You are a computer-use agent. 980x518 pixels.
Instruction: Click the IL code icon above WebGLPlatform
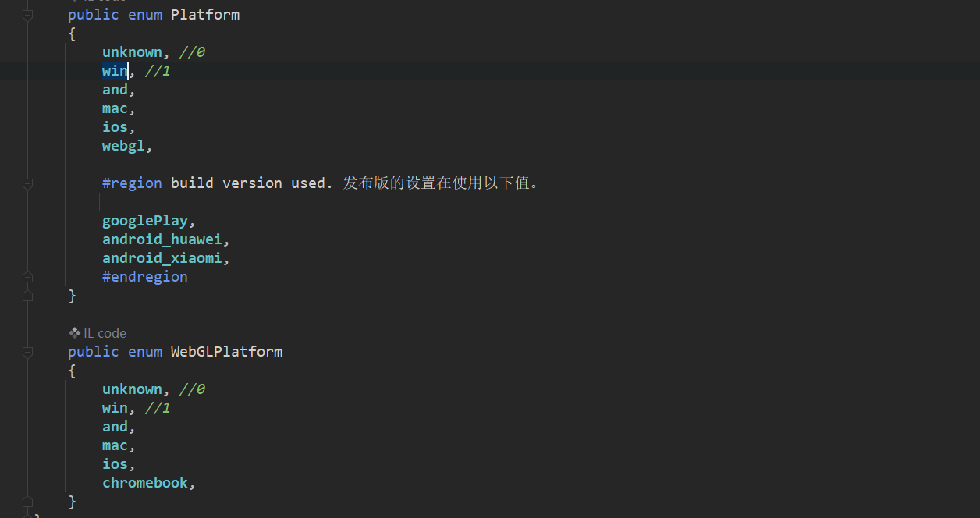point(75,333)
